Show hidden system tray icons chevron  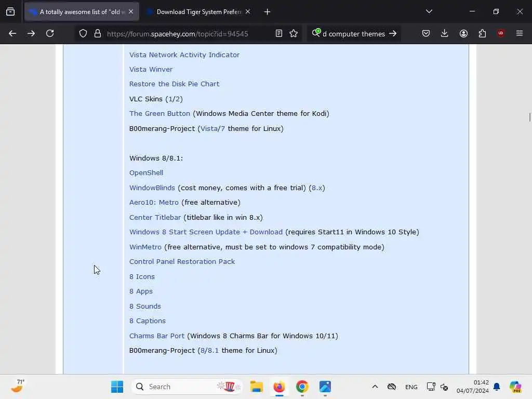click(375, 387)
